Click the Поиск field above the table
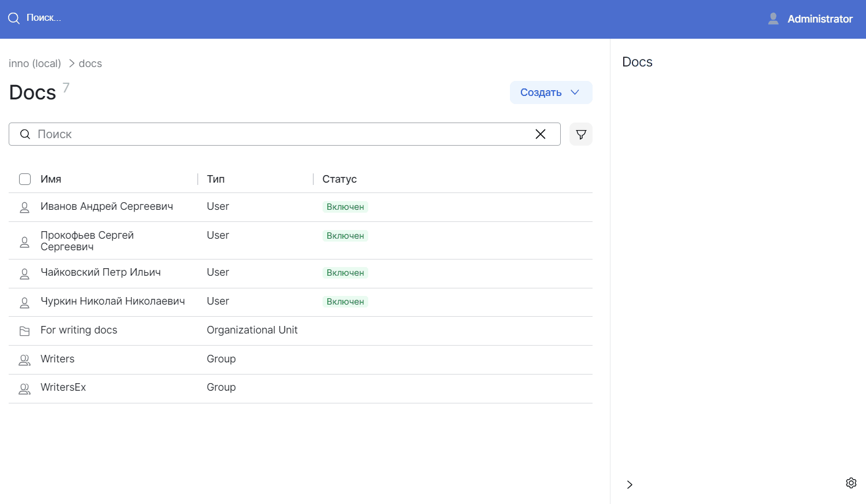This screenshot has width=866, height=504. tap(277, 134)
